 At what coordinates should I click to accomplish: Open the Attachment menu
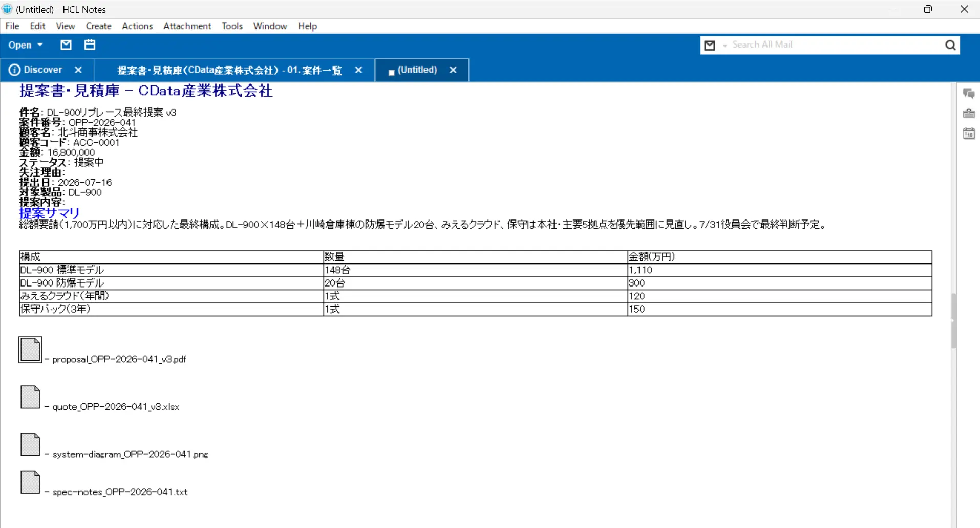[x=187, y=26]
